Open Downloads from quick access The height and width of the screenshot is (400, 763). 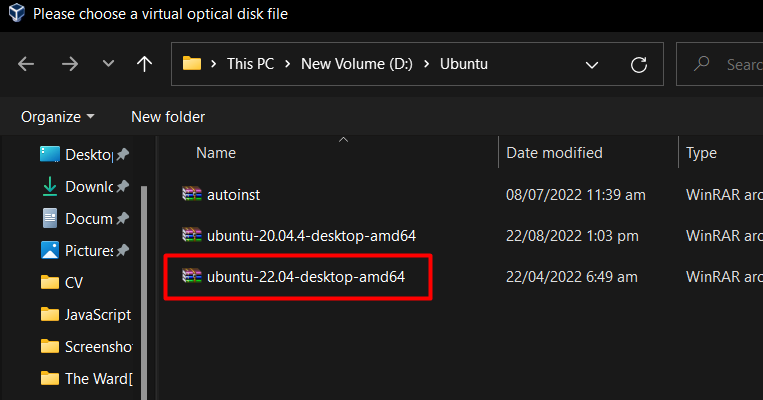click(x=85, y=186)
